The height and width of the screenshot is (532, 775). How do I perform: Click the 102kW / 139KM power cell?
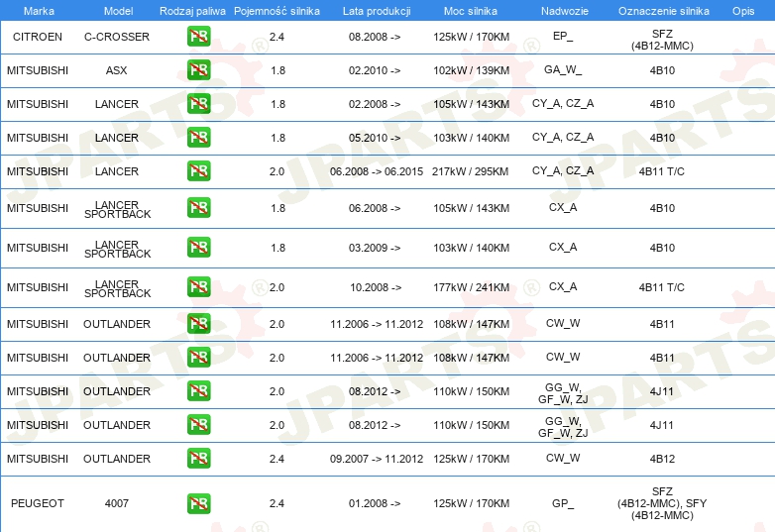[471, 70]
